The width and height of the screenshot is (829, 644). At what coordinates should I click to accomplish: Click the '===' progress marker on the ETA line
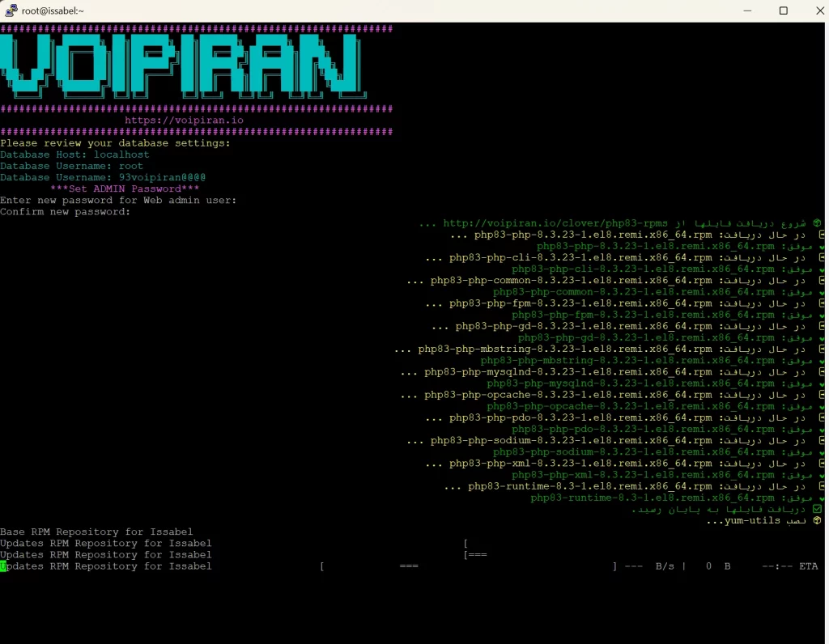click(409, 566)
